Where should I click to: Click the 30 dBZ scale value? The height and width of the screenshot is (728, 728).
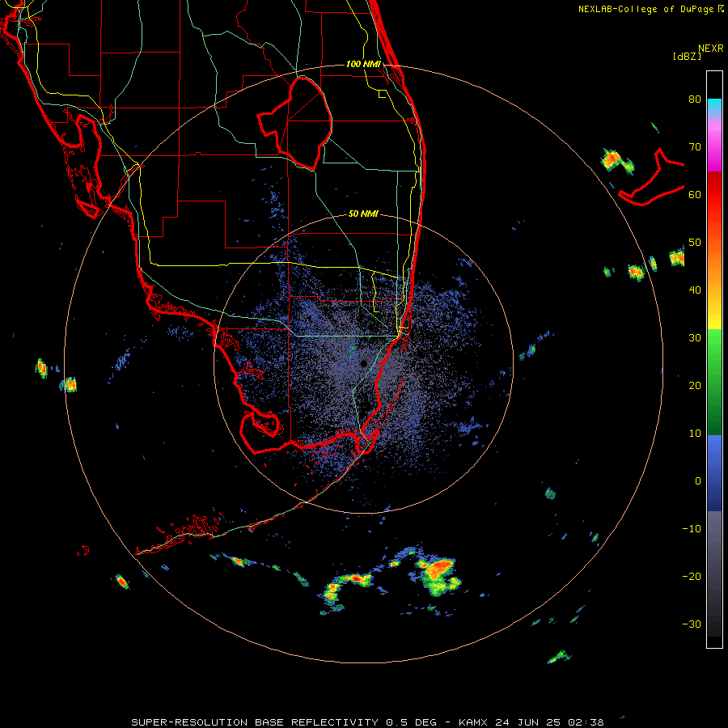(x=695, y=338)
